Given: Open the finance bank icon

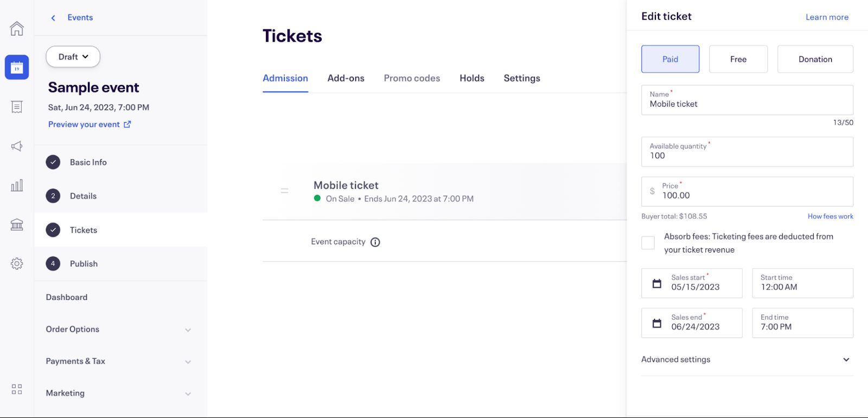Looking at the screenshot, I should point(17,224).
